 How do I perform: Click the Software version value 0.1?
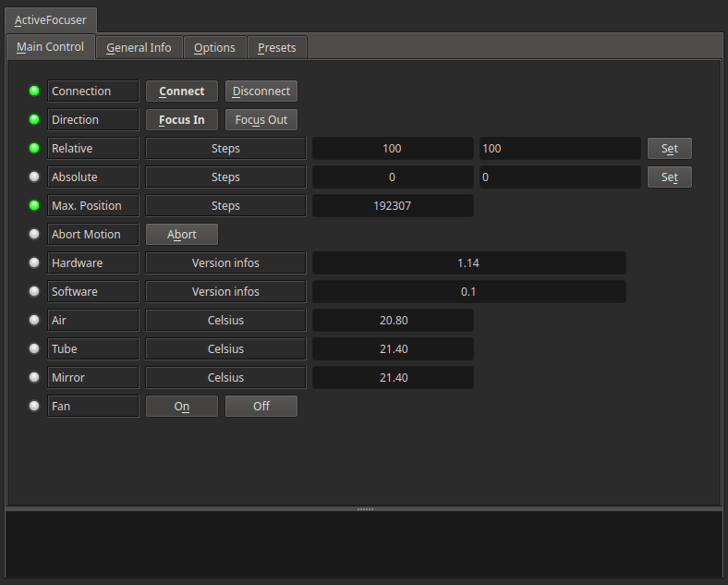coord(469,291)
